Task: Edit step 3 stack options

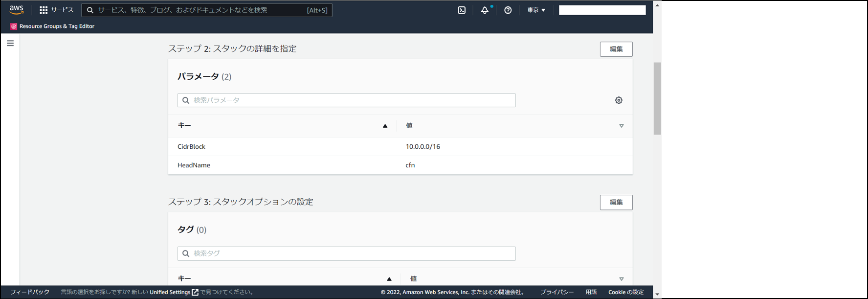Action: (616, 202)
